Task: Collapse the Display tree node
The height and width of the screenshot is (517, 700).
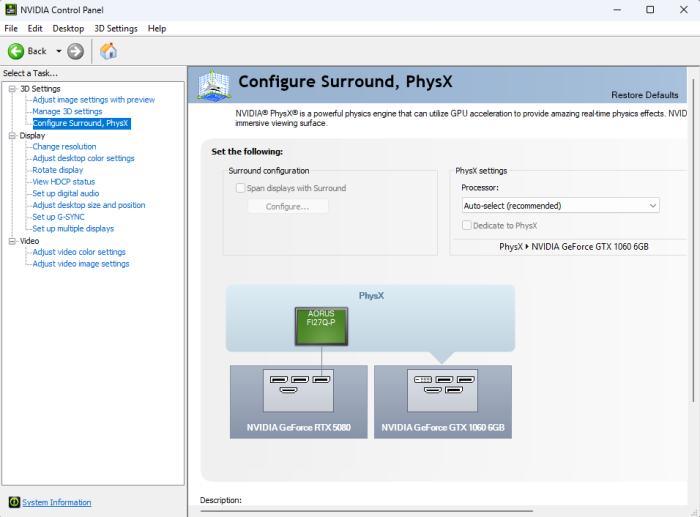Action: pyautogui.click(x=12, y=135)
